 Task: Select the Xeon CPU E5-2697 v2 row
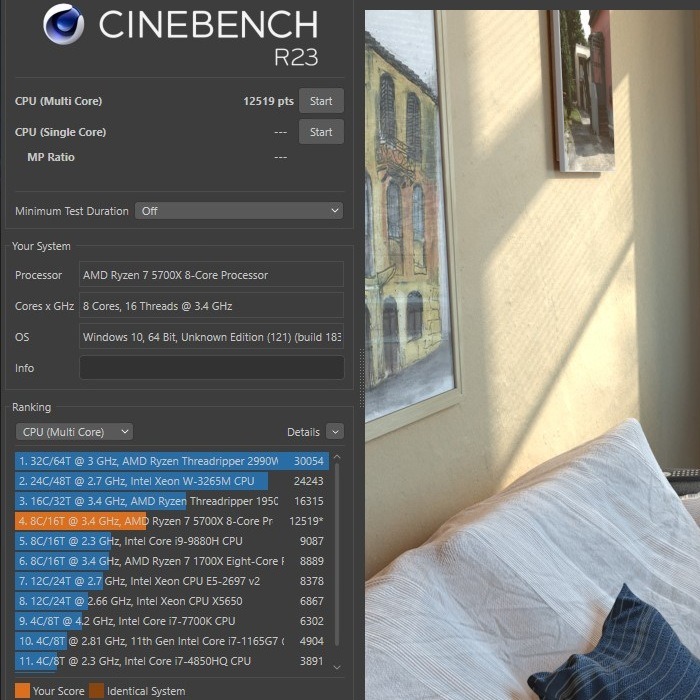click(x=172, y=581)
